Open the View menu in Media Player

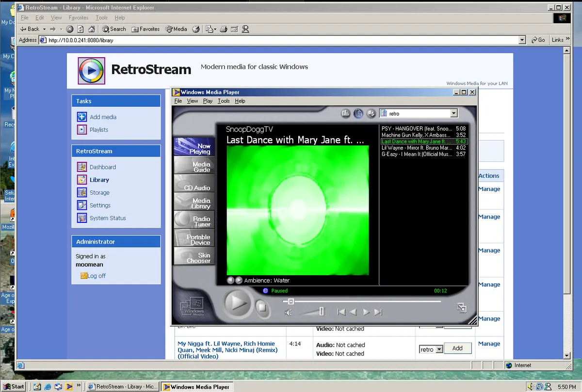(x=193, y=101)
